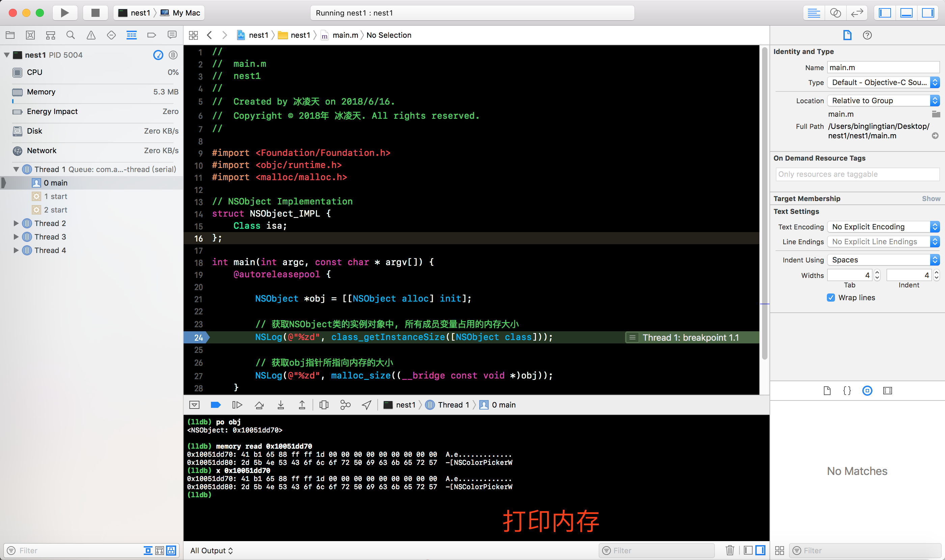Select the Find navigator magnifier icon
The width and height of the screenshot is (945, 560).
coord(71,35)
